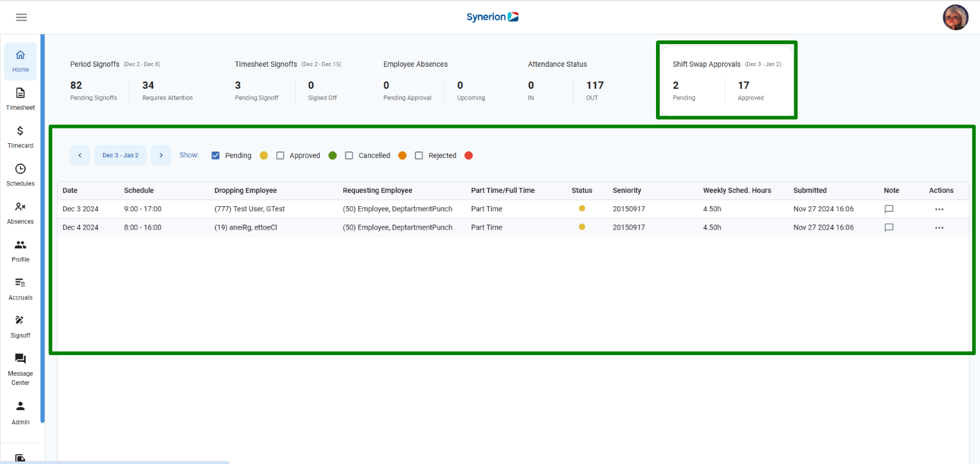Open the Signoff sidebar item
Screen dimensions: 980x464
tap(20, 327)
